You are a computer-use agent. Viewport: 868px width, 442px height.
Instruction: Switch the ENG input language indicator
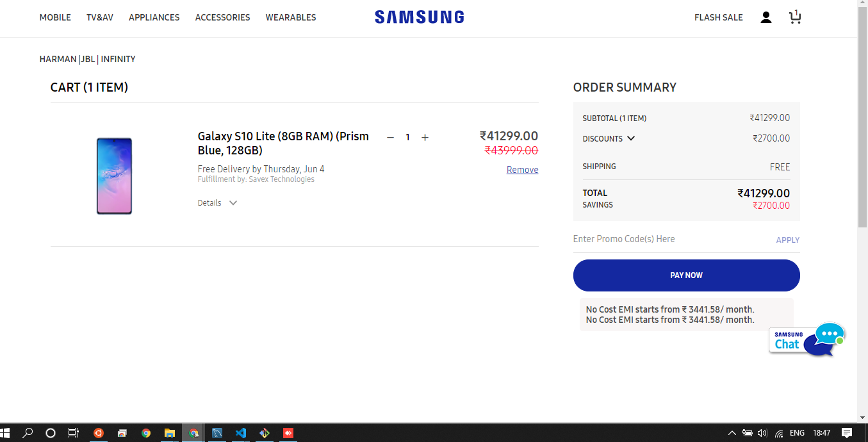(797, 433)
